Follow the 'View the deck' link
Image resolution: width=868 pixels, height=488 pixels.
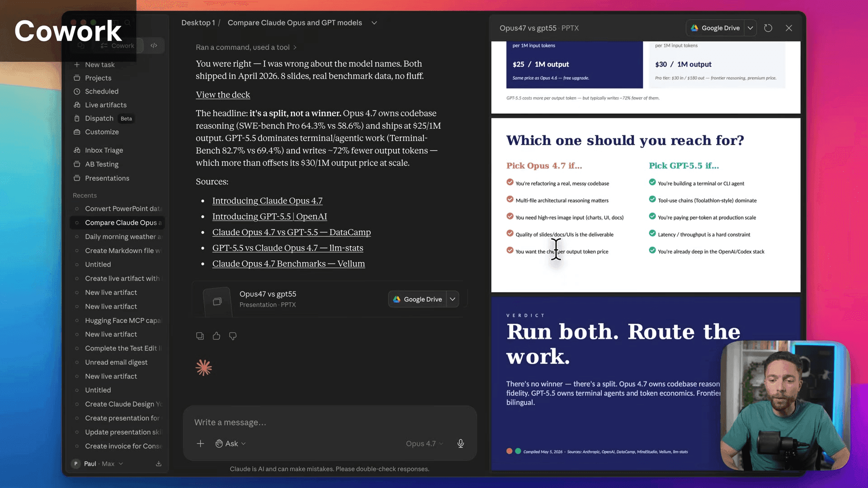pyautogui.click(x=223, y=95)
